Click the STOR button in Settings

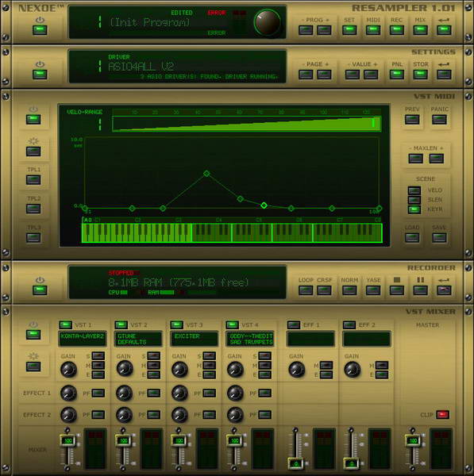point(421,75)
